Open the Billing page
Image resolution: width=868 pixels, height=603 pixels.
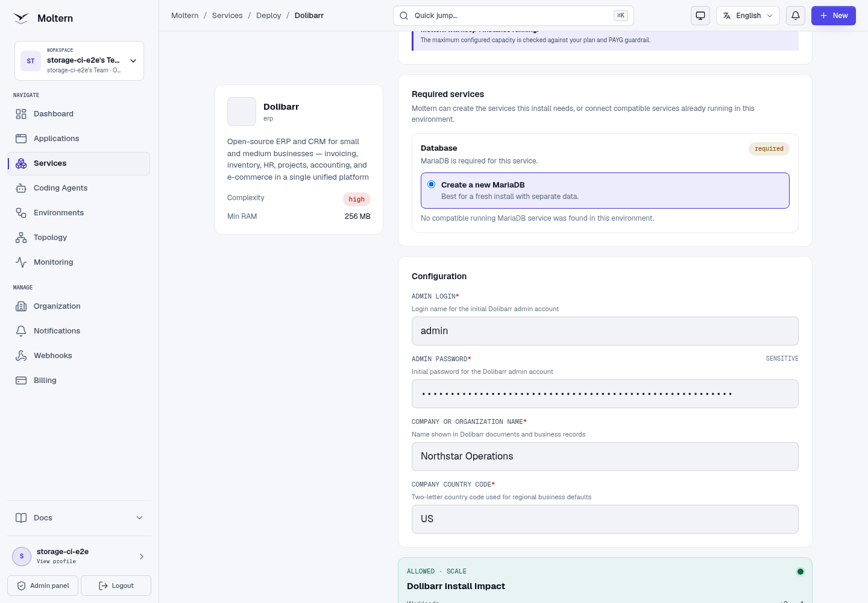(x=79, y=380)
